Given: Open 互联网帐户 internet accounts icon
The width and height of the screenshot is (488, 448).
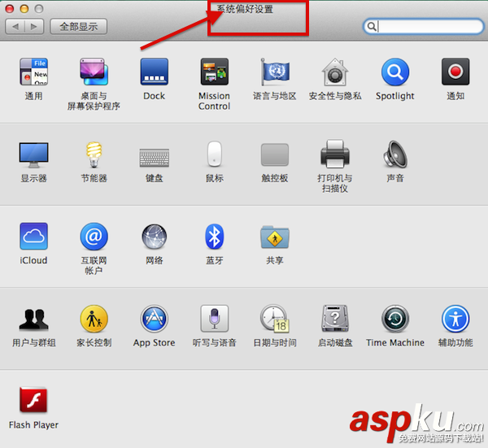Looking at the screenshot, I should pyautogui.click(x=94, y=236).
